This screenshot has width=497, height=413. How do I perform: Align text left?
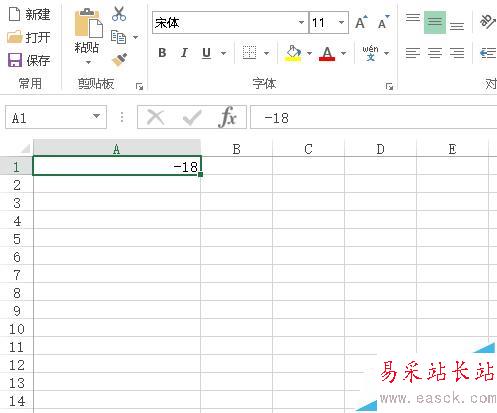coord(413,53)
